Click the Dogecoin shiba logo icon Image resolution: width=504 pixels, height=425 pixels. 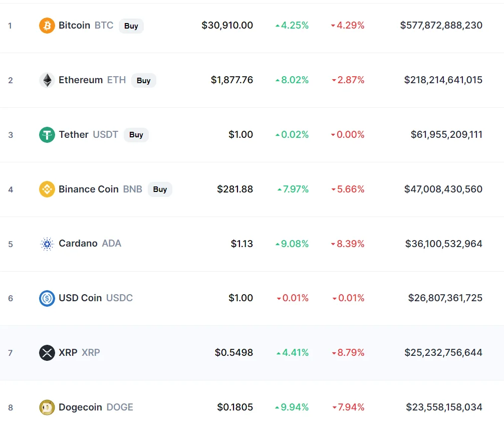(x=47, y=407)
